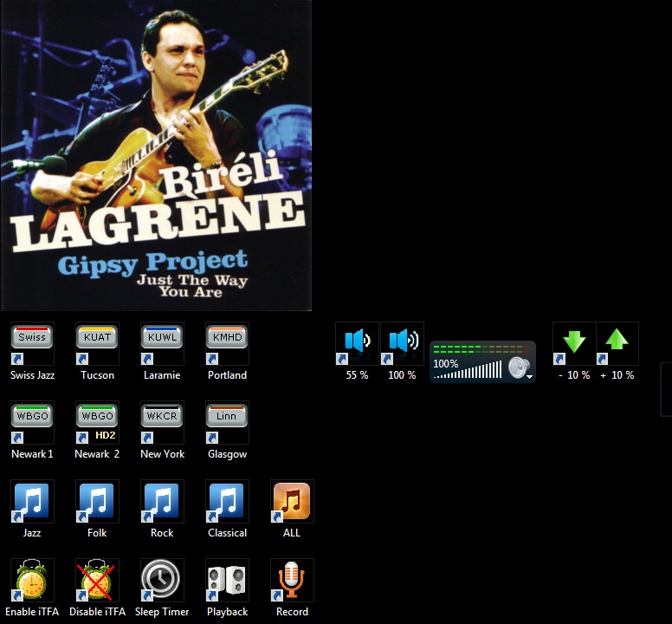
Task: Select the KMHD Portland station icon
Action: tap(227, 343)
